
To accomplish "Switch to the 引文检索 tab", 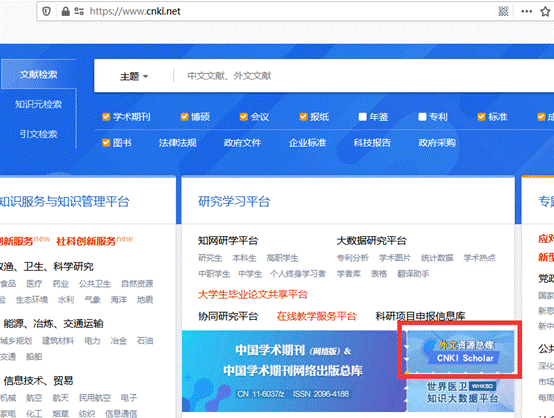I will coord(39,134).
